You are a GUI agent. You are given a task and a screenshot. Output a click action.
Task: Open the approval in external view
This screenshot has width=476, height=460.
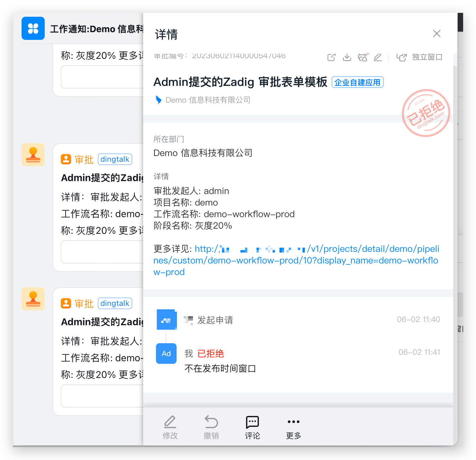(331, 57)
